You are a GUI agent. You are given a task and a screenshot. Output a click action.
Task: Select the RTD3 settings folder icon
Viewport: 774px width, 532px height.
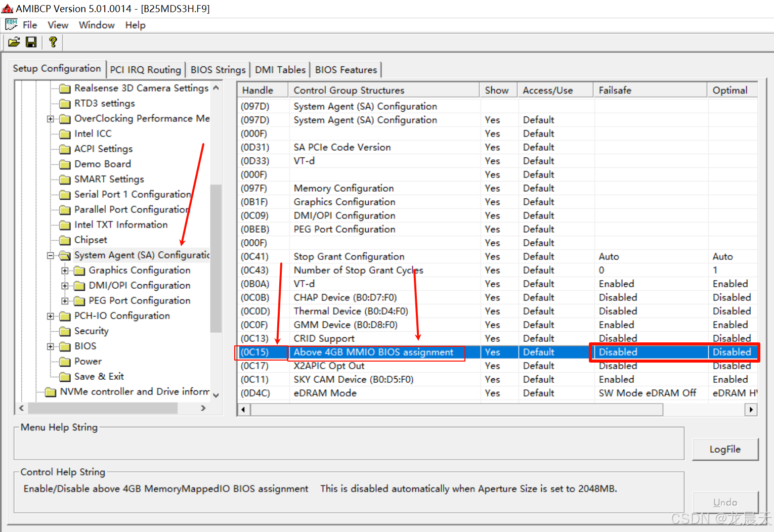coord(65,104)
